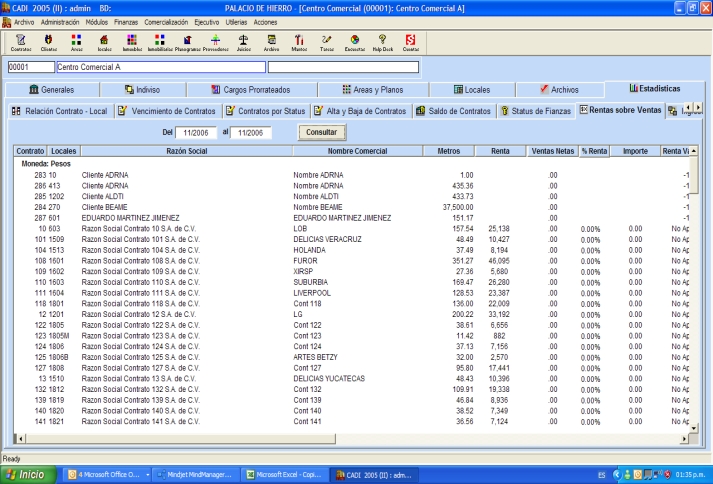
Task: Click the Tareas pencil icon
Action: point(326,42)
